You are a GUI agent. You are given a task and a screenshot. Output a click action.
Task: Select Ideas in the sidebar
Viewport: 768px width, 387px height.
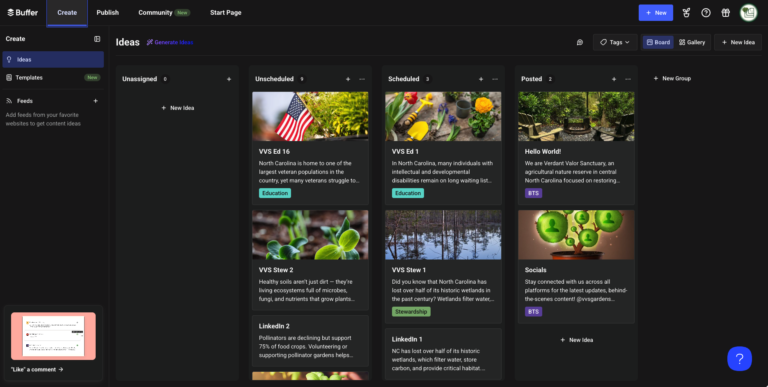53,59
